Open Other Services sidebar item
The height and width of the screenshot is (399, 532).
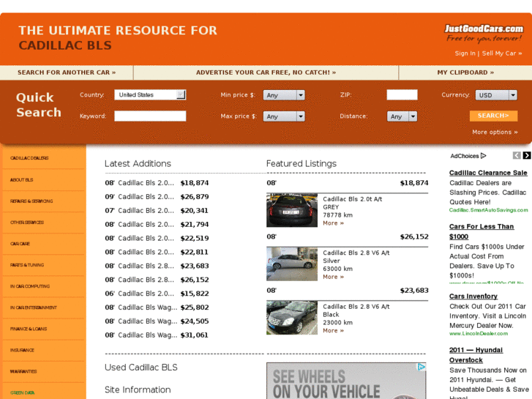(27, 223)
